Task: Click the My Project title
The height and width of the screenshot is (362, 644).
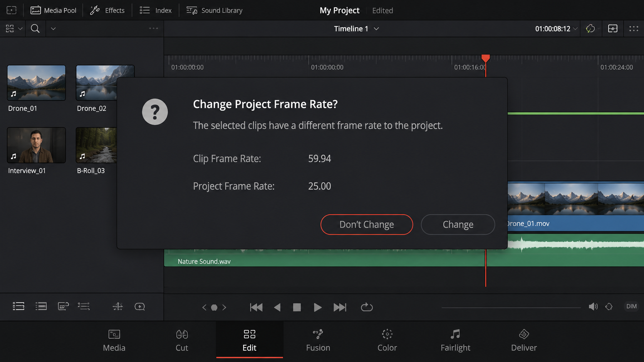Action: coord(339,10)
